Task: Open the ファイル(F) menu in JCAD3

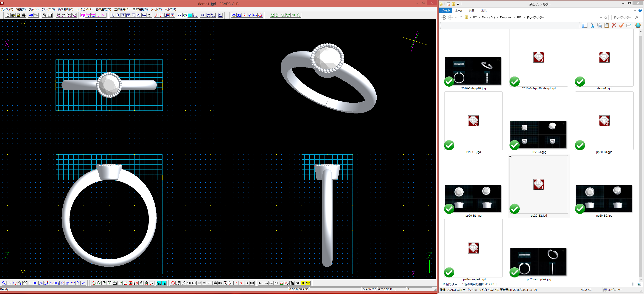Action: [7, 9]
